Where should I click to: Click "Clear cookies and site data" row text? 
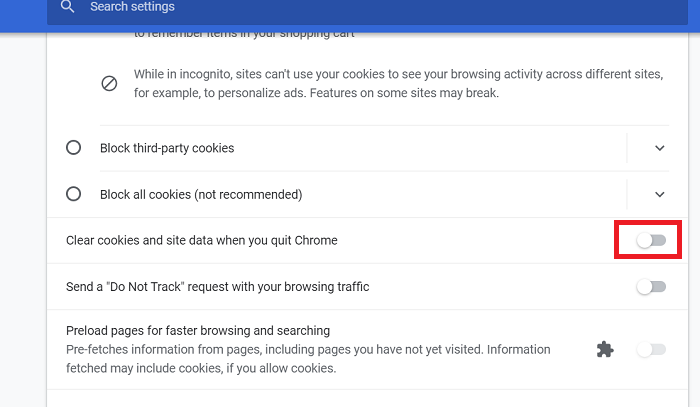click(201, 241)
